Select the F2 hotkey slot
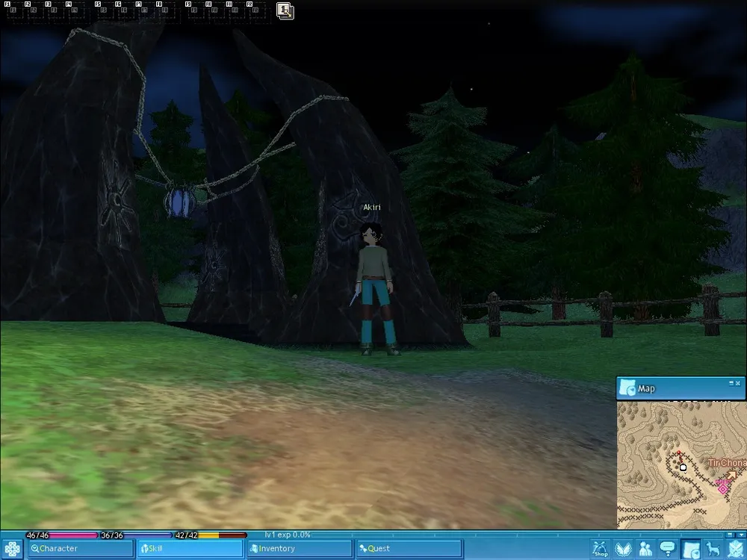Screen dimensions: 747x560 [35, 10]
